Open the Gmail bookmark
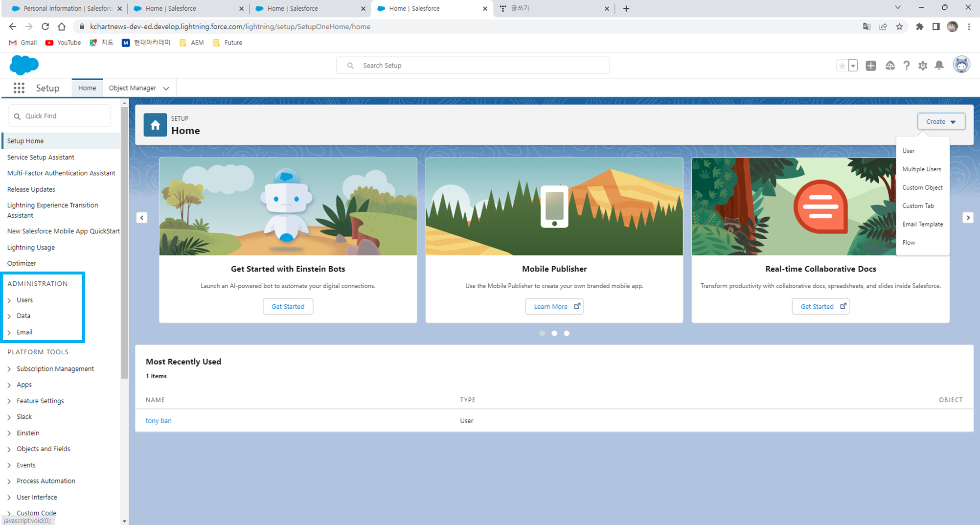The width and height of the screenshot is (980, 525). pyautogui.click(x=23, y=43)
